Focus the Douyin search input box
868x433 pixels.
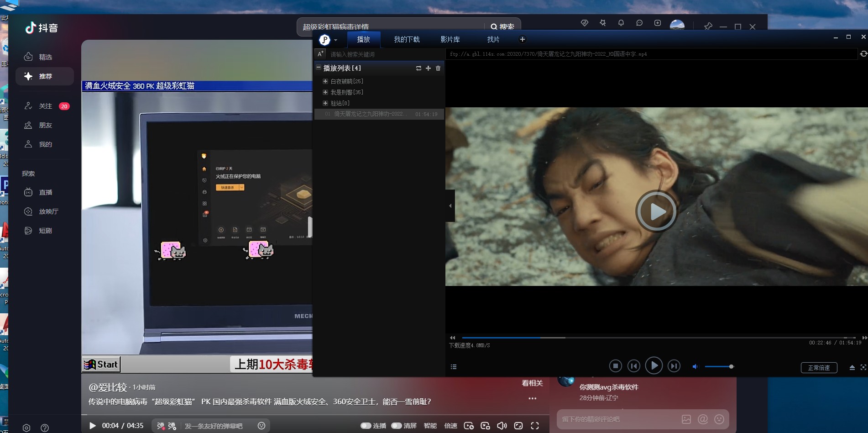(392, 26)
